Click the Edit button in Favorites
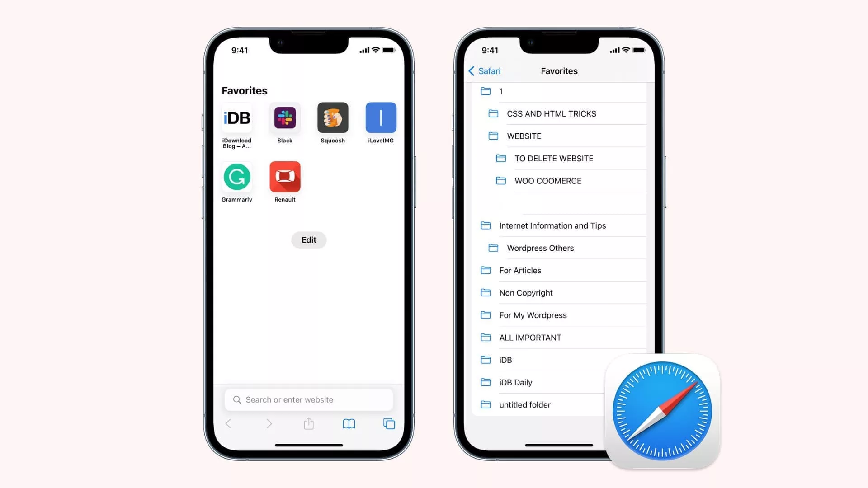The image size is (868, 488). pos(309,239)
